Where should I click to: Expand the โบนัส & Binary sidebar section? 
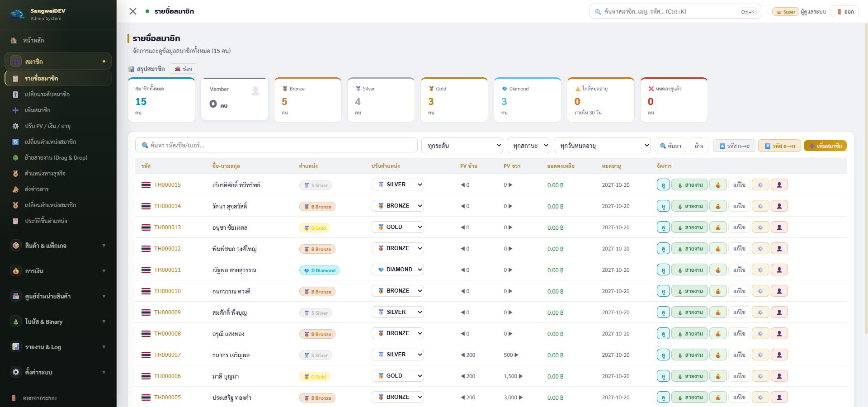click(58, 322)
